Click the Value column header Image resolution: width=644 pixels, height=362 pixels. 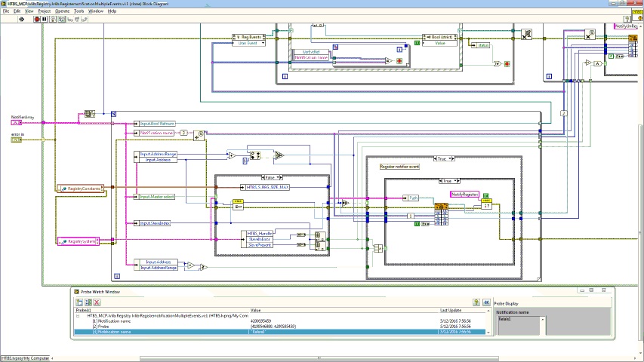click(256, 310)
